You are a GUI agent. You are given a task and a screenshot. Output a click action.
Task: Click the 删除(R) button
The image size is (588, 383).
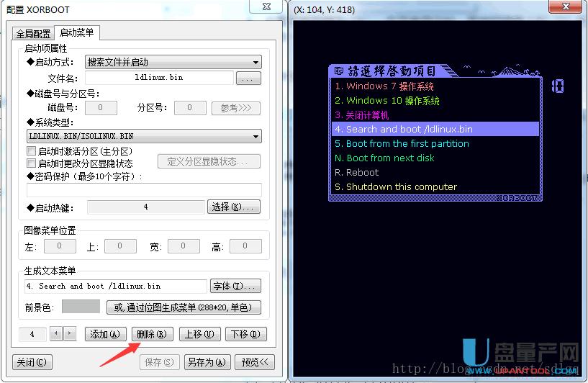click(x=153, y=334)
